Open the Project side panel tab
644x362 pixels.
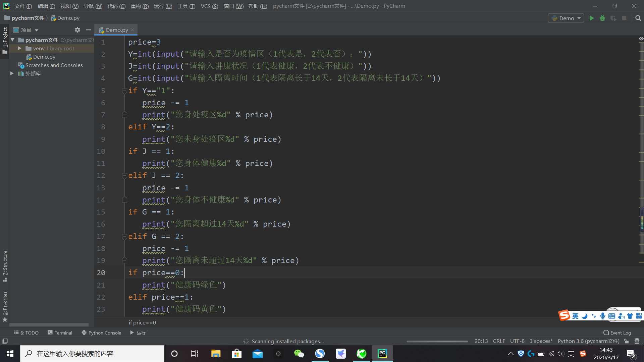tap(5, 40)
